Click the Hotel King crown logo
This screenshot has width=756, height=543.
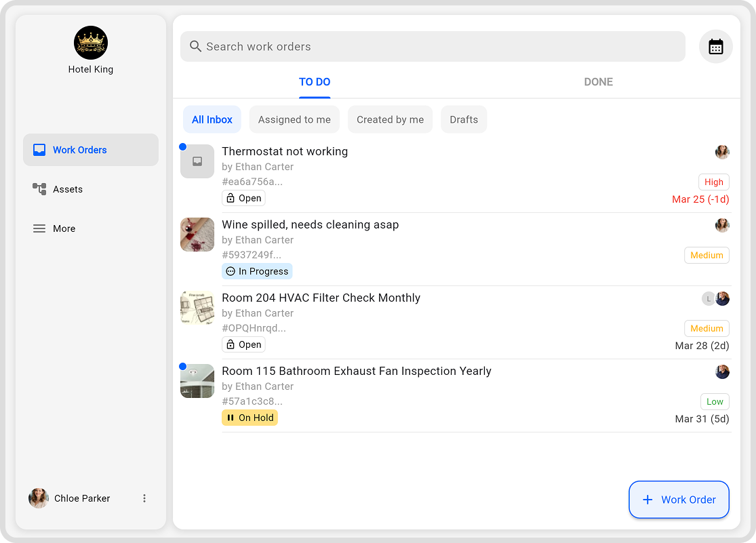point(91,43)
